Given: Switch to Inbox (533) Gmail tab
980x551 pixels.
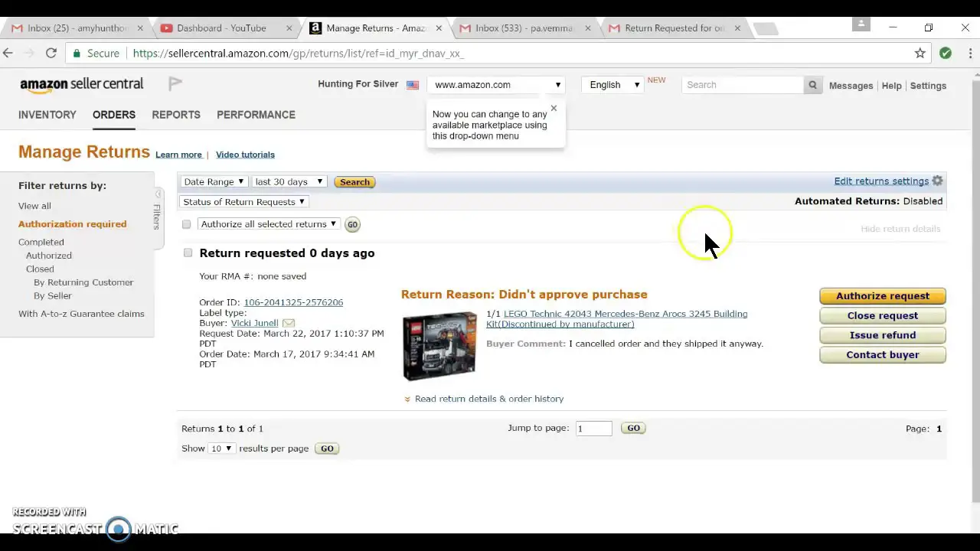Looking at the screenshot, I should coord(524,28).
